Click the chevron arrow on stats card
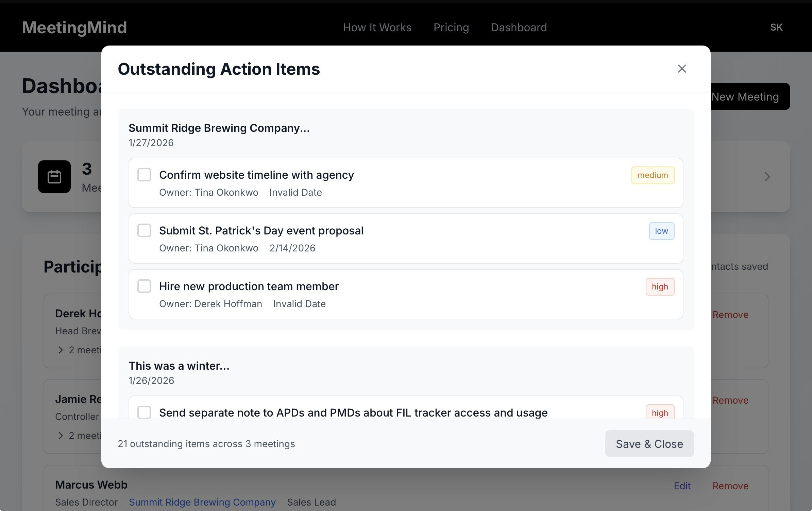Image resolution: width=812 pixels, height=511 pixels. tap(767, 177)
